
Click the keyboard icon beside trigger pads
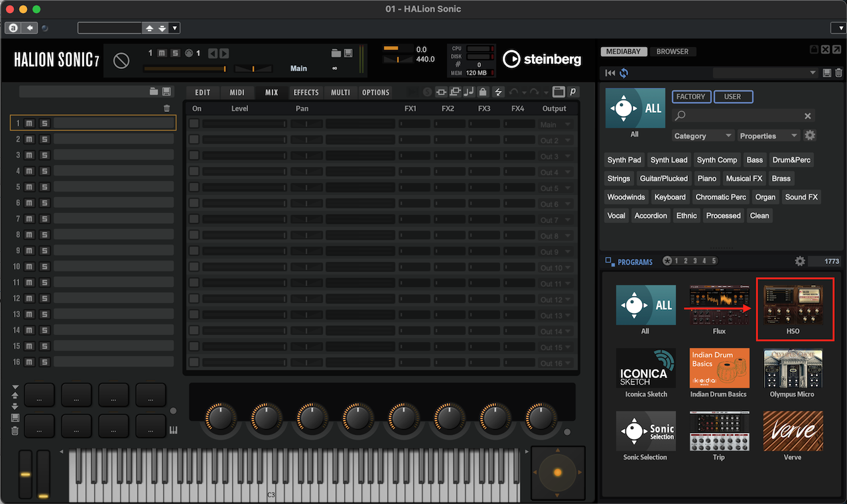click(x=174, y=430)
